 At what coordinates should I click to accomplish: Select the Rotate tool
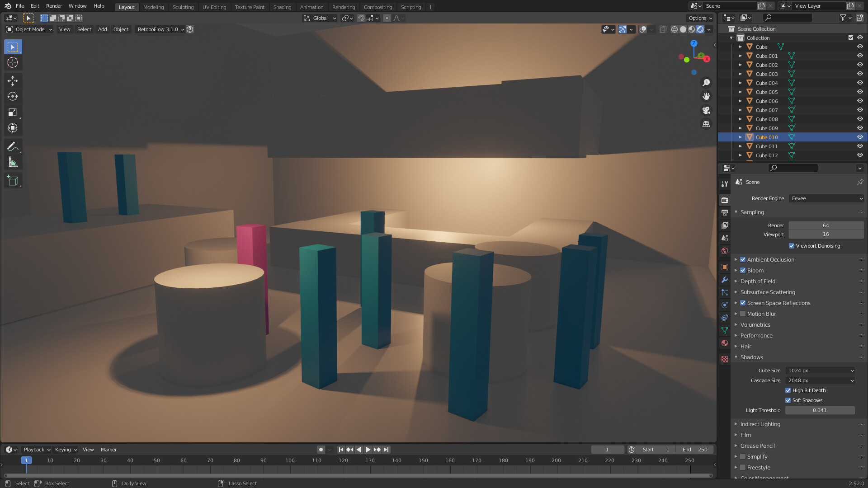12,96
